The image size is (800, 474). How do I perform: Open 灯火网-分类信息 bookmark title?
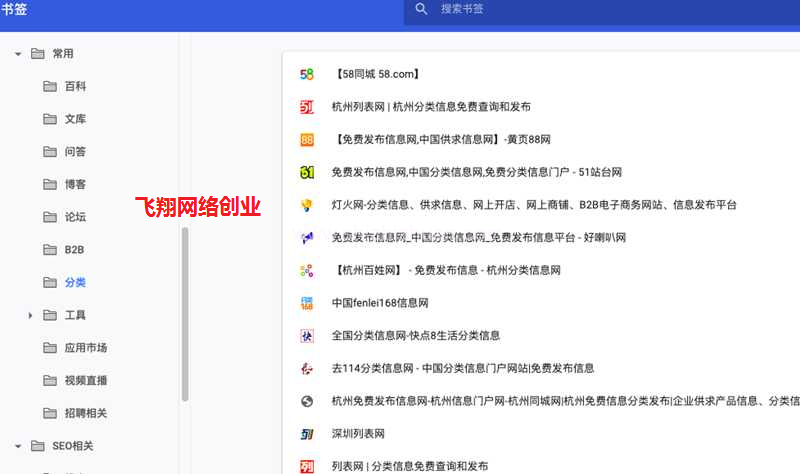point(534,205)
